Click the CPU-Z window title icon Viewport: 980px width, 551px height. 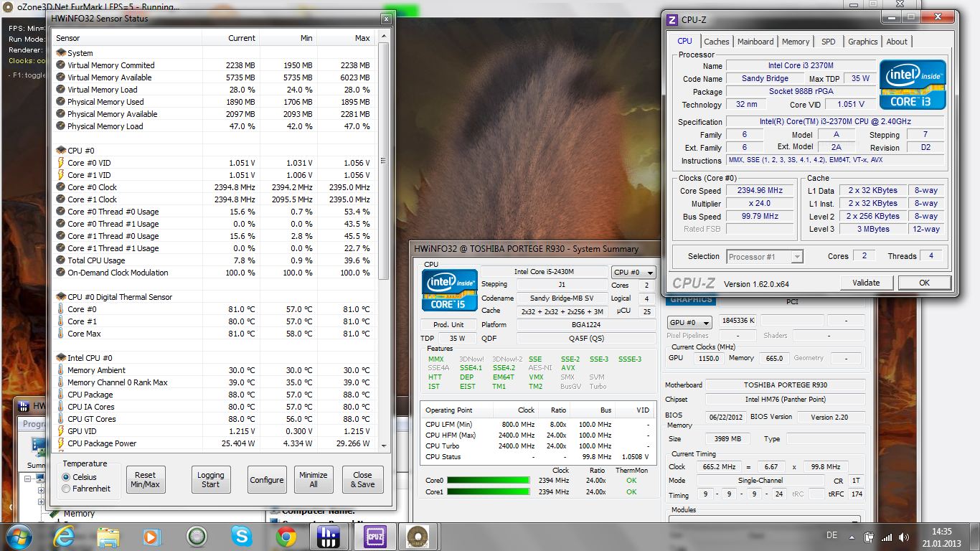click(672, 19)
